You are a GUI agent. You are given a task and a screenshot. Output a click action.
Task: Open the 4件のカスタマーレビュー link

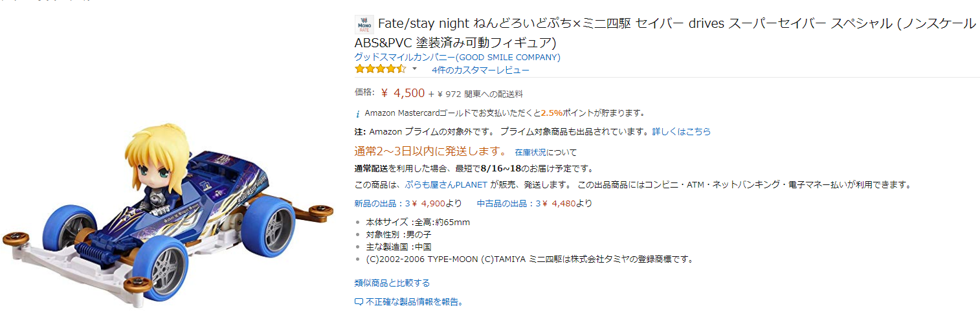(x=480, y=70)
